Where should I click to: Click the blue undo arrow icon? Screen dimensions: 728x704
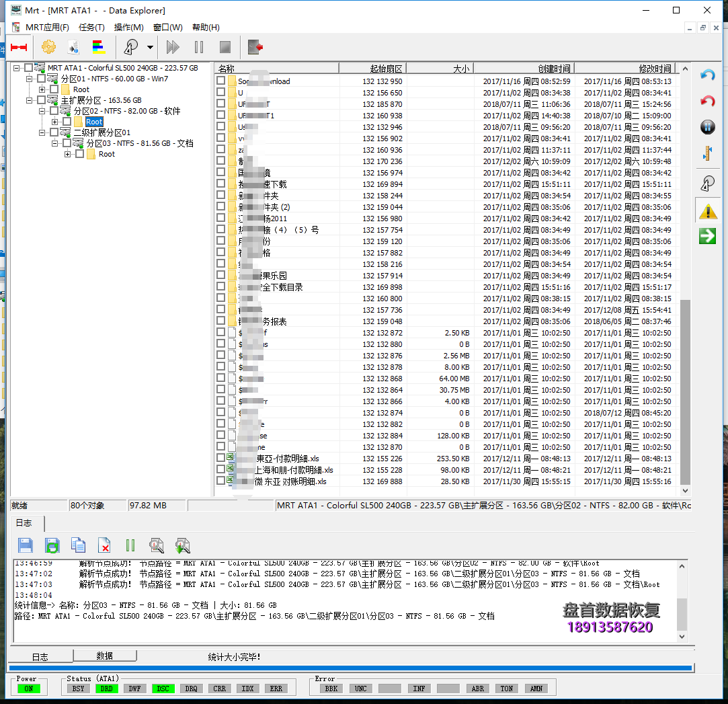point(707,75)
